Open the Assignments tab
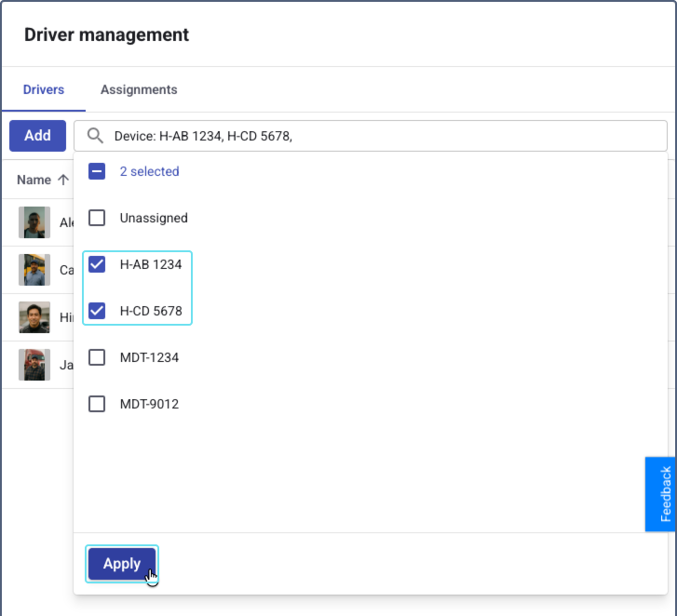677x616 pixels. click(139, 89)
